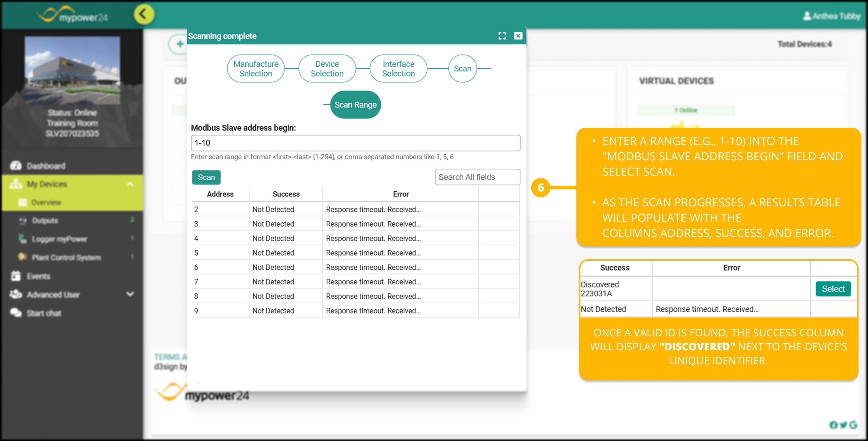Screen dimensions: 868x441
Task: Click the Events calendar icon
Action: click(x=16, y=276)
